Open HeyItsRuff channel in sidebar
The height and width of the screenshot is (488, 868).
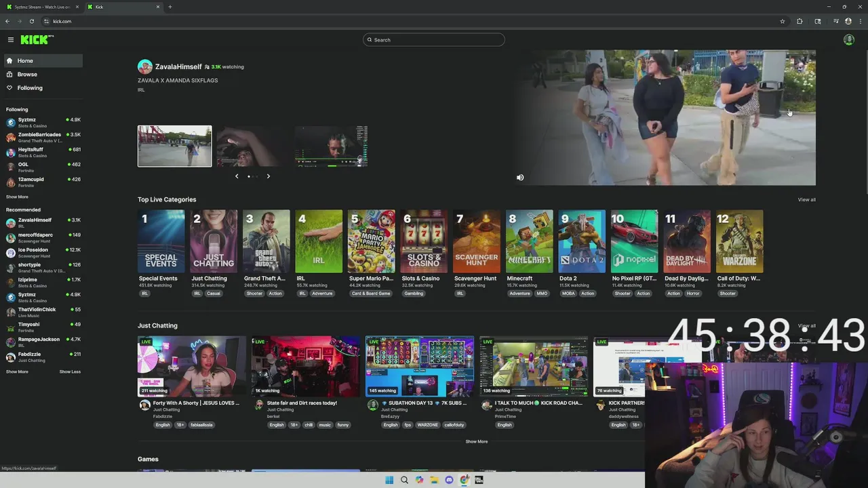(x=43, y=152)
